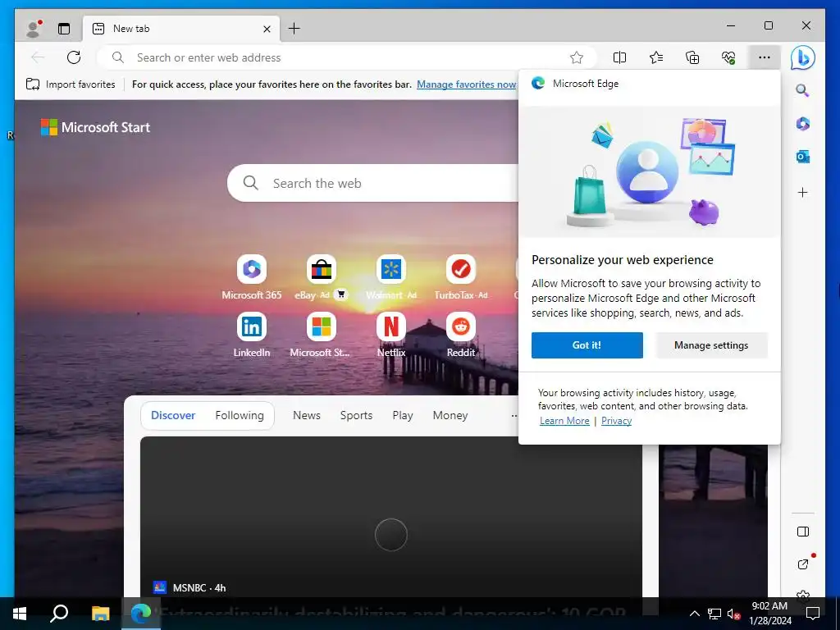Open the TurboTax quick link
The width and height of the screenshot is (840, 630).
tap(461, 277)
